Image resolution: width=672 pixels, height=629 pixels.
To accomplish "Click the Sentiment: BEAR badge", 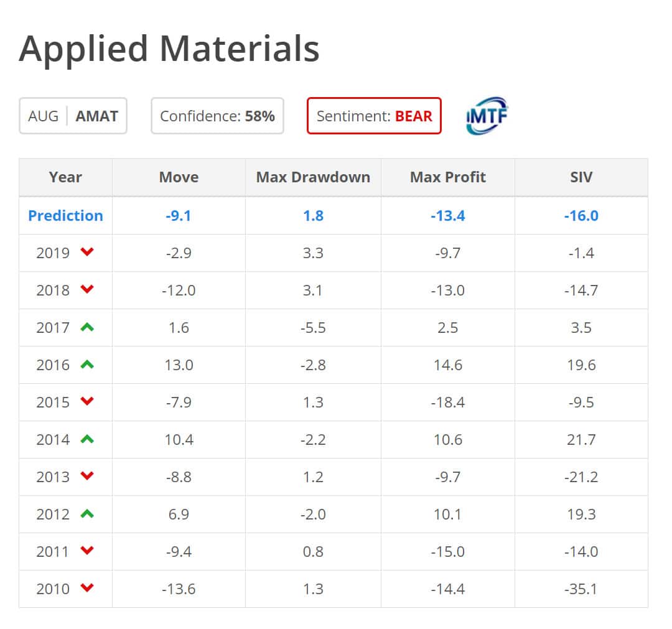I will (374, 116).
